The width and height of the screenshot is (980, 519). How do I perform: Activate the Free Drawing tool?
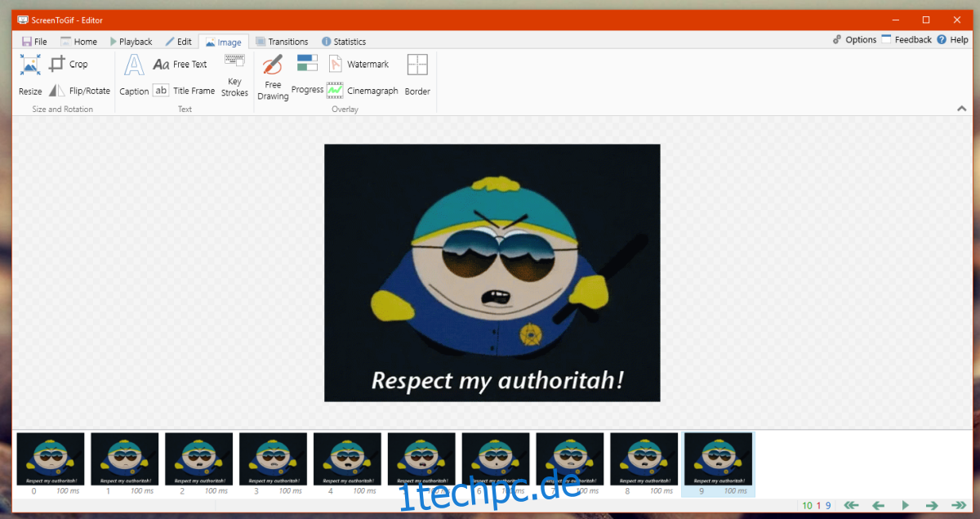coord(273,78)
